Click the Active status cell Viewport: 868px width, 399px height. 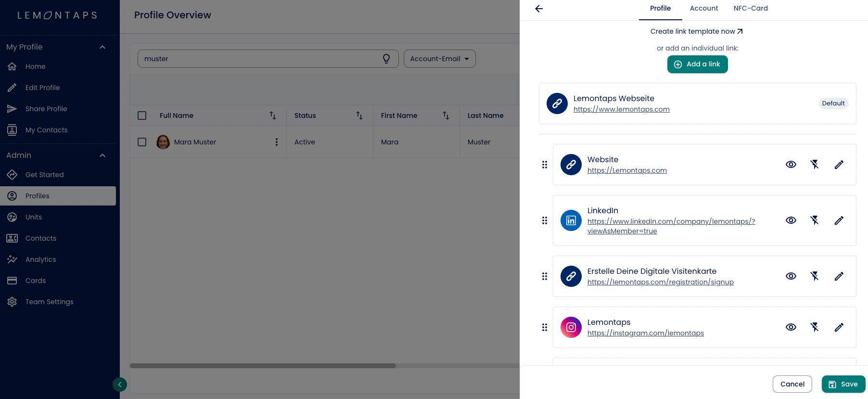pyautogui.click(x=305, y=142)
